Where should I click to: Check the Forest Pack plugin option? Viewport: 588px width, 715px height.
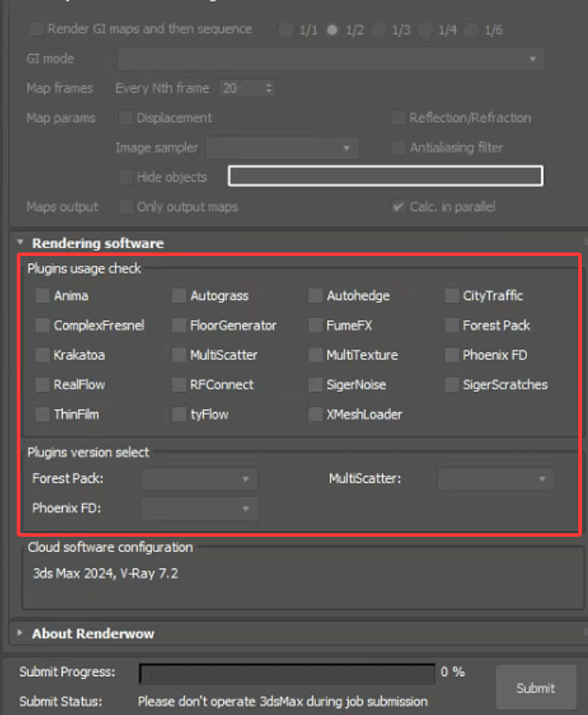450,326
